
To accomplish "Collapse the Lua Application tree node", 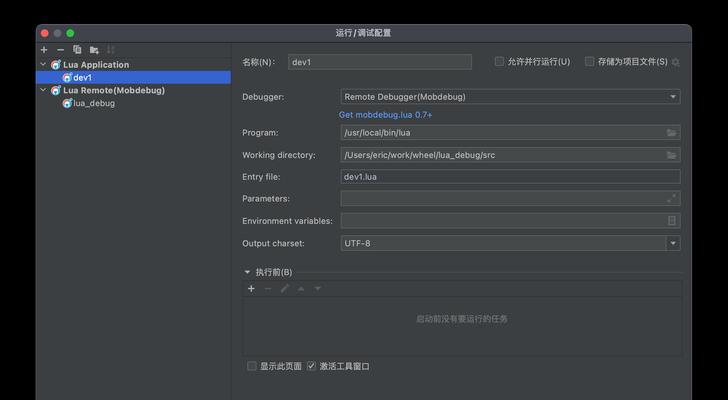I will 43,65.
